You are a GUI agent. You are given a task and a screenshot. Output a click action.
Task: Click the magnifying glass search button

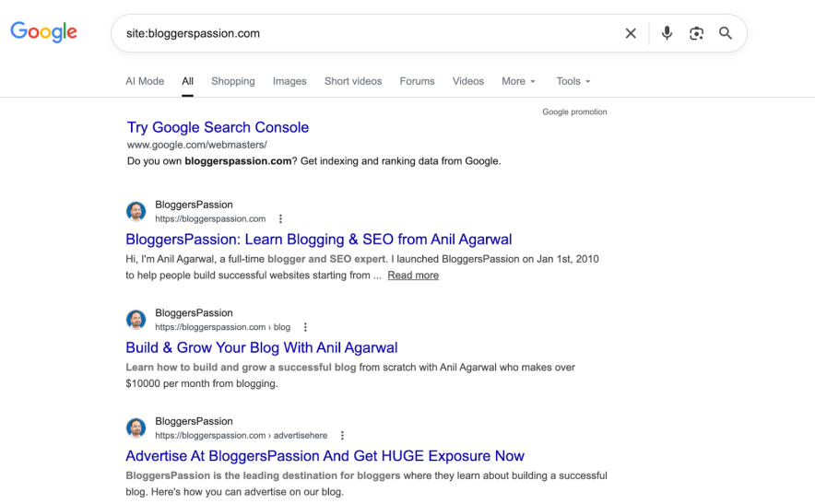click(x=726, y=33)
